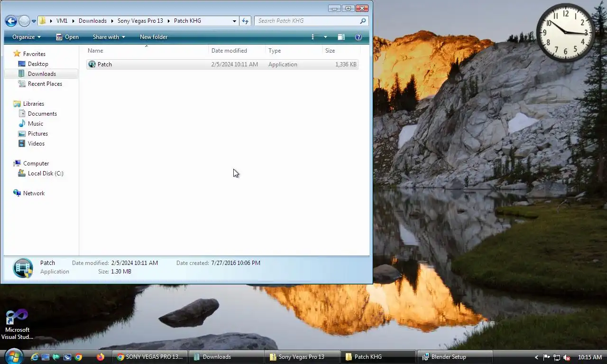Sort by the Type column header
The image size is (607, 364).
point(294,51)
